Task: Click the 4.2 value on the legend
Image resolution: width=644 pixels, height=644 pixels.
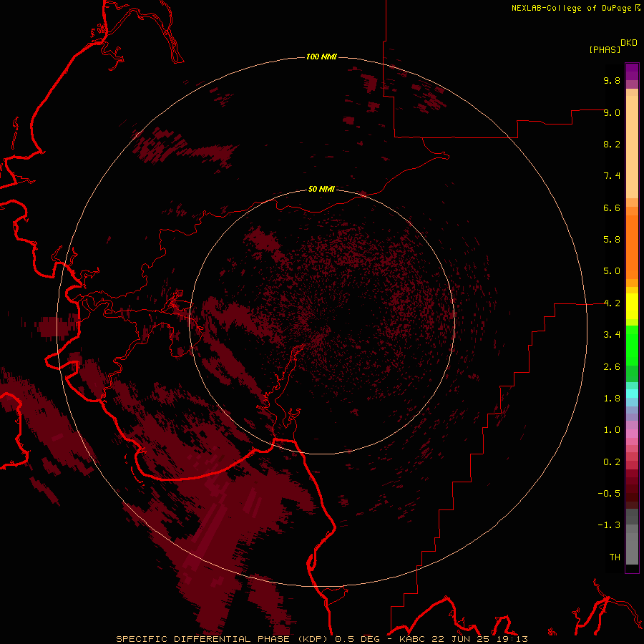Action: [612, 303]
